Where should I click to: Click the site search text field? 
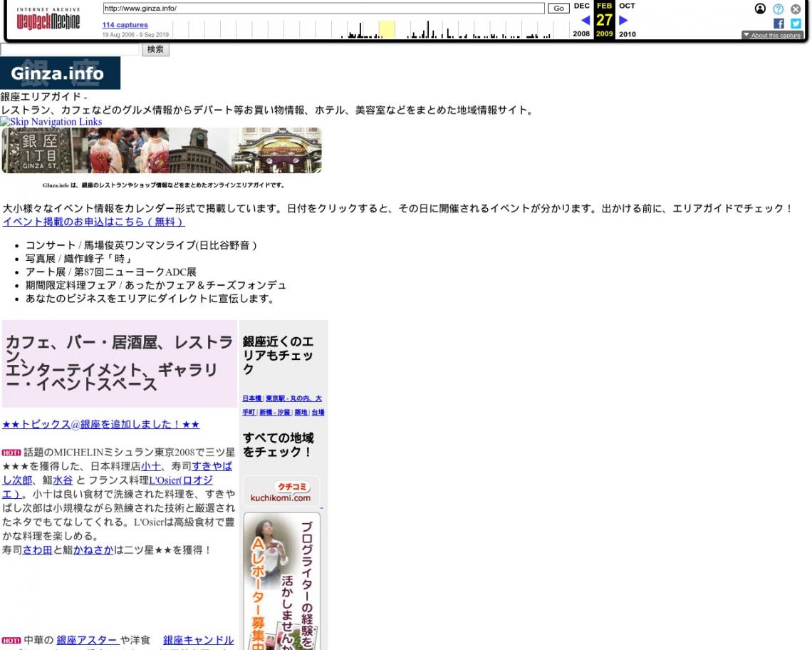(x=70, y=49)
